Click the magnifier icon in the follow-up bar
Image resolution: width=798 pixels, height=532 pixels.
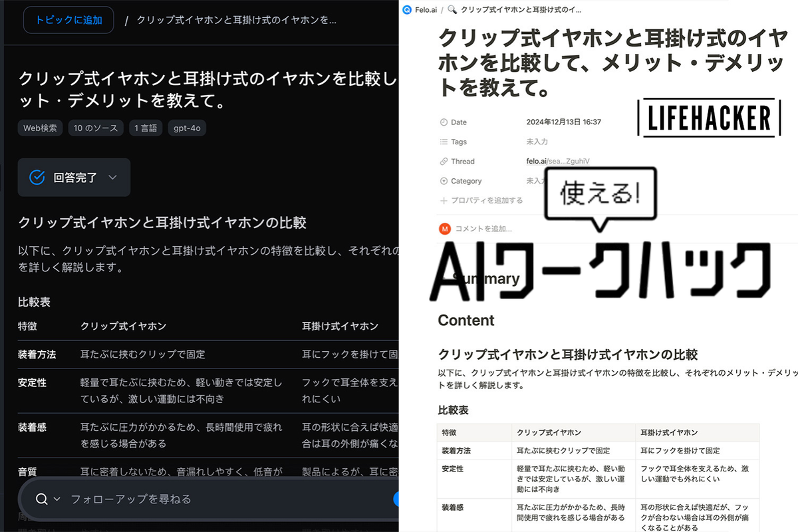[x=41, y=499]
